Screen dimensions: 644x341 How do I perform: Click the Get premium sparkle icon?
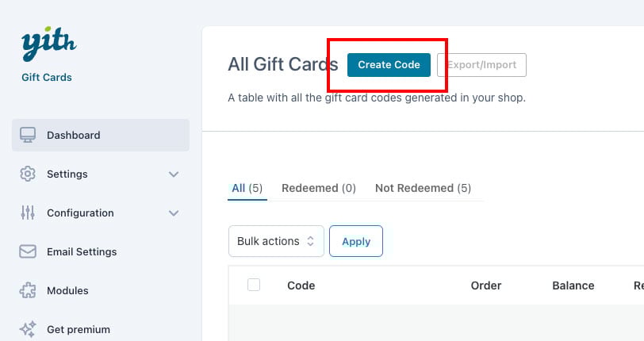pyautogui.click(x=28, y=329)
